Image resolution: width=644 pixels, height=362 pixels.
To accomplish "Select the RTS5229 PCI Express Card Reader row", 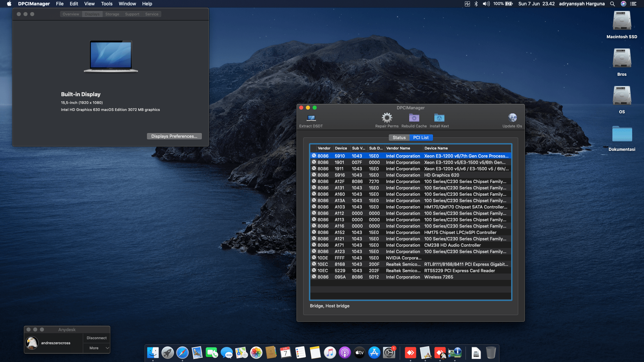I will [x=411, y=270].
